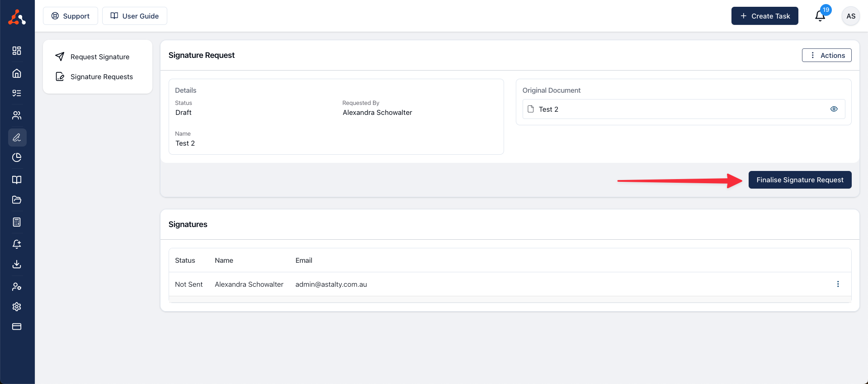The height and width of the screenshot is (384, 868).
Task: Open row options for Alexandra Schowalter signature
Action: click(838, 284)
